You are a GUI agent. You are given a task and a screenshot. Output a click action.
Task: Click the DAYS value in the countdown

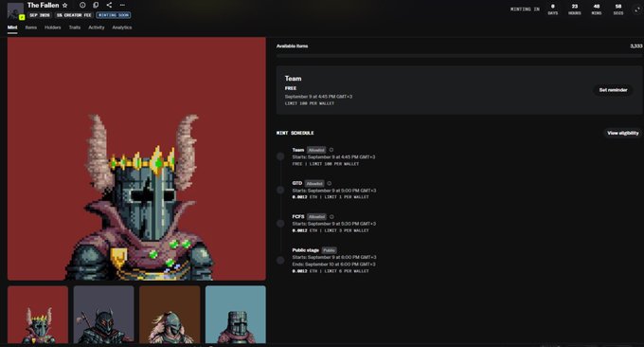pos(553,7)
